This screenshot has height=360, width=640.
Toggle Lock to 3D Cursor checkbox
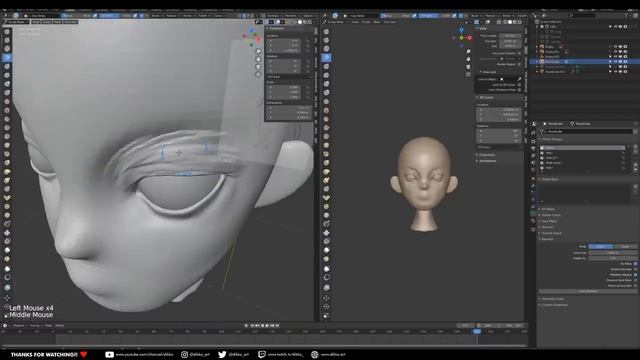(x=519, y=85)
